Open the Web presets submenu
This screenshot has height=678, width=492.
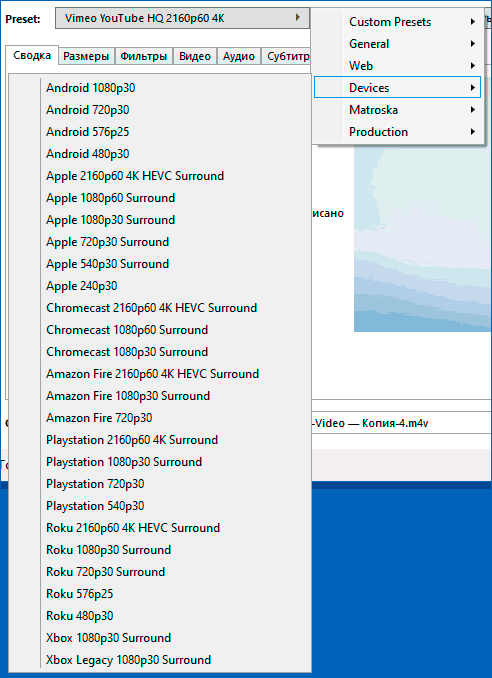pyautogui.click(x=397, y=66)
